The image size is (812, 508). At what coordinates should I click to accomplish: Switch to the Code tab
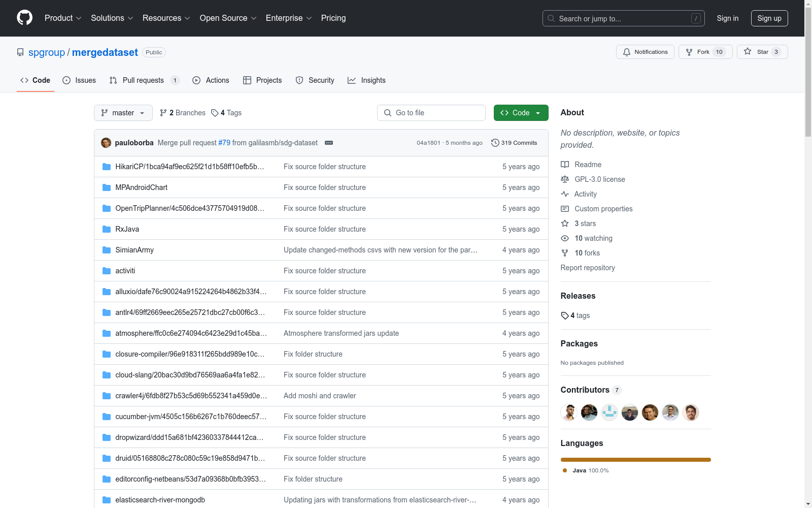pyautogui.click(x=36, y=80)
